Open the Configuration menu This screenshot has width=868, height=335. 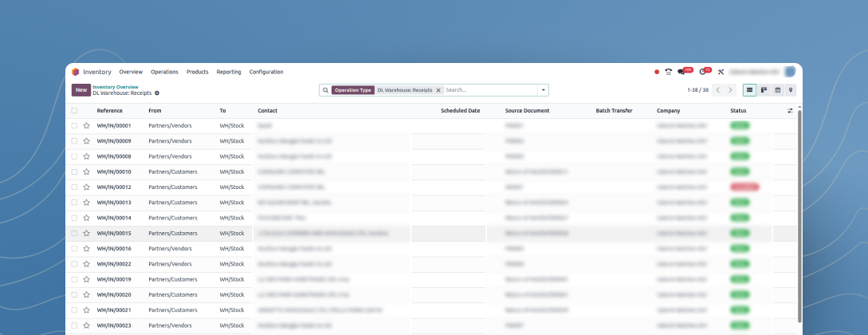point(266,72)
